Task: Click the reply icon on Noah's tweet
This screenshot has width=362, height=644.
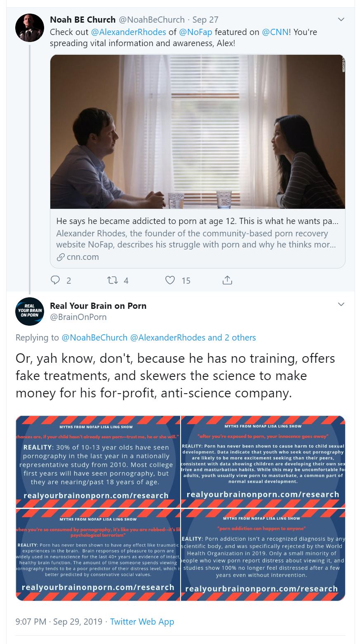Action: 55,280
